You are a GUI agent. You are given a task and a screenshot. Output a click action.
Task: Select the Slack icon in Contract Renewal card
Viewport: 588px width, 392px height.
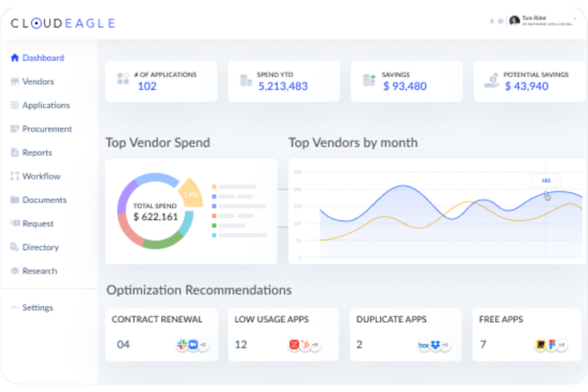[x=182, y=344]
